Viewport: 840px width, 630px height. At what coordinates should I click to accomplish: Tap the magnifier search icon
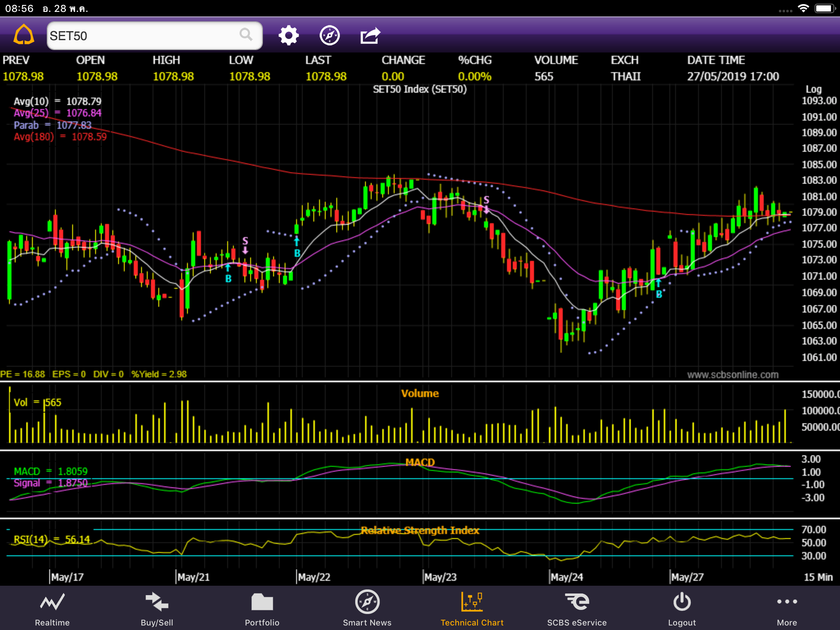(246, 35)
